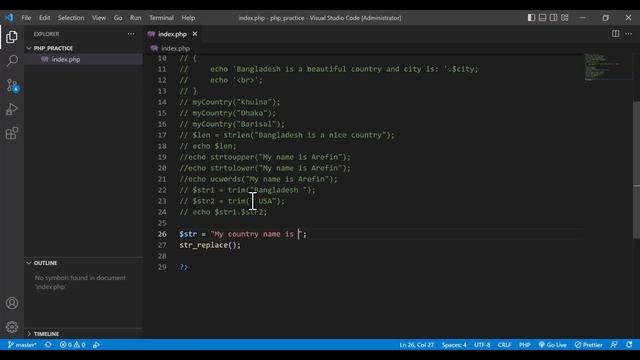Click Ln 26, Col 27 position indicator
Viewport: 640px width, 360px height.
point(416,345)
